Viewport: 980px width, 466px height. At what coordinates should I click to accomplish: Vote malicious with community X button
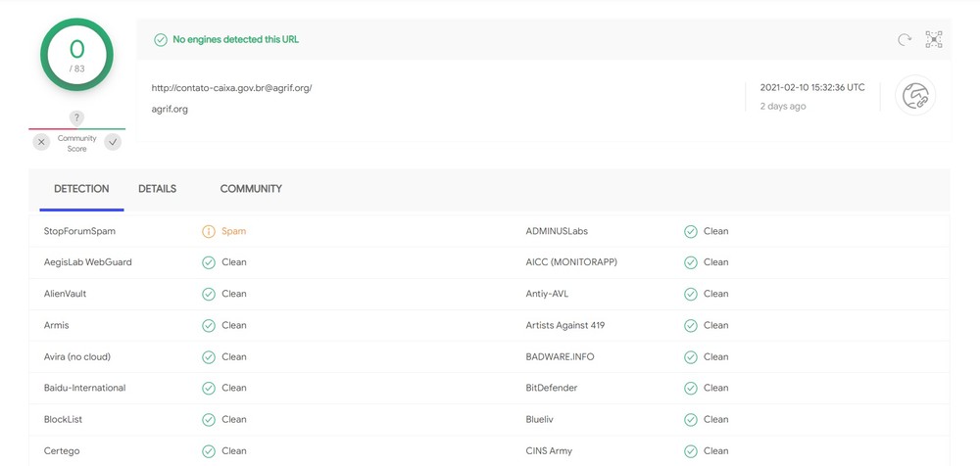41,142
